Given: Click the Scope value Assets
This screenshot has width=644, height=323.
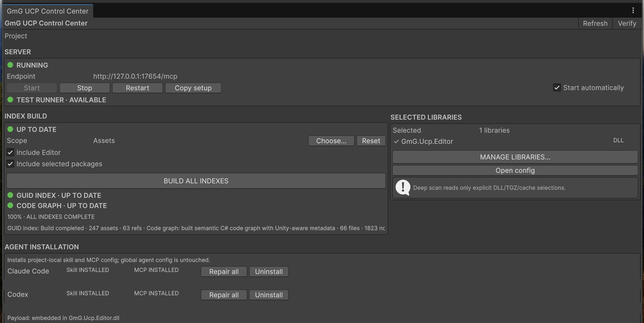Looking at the screenshot, I should click(104, 141).
